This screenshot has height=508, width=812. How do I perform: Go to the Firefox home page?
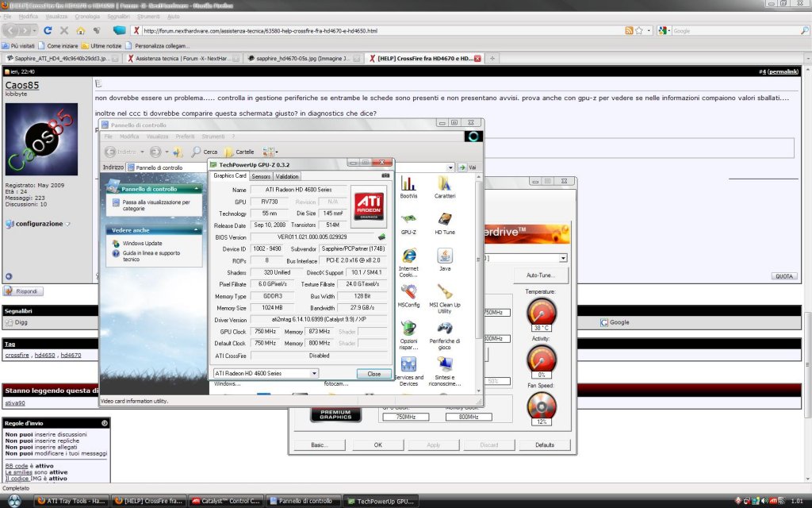tap(80, 31)
